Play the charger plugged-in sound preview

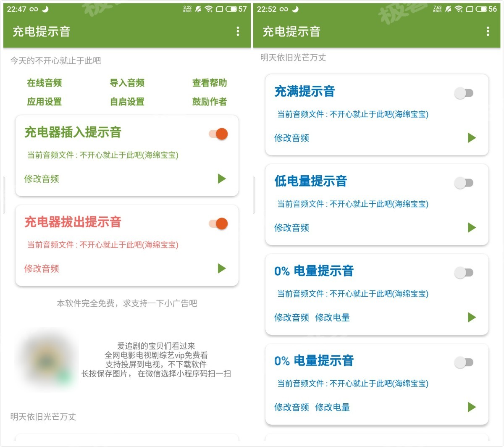pyautogui.click(x=222, y=179)
